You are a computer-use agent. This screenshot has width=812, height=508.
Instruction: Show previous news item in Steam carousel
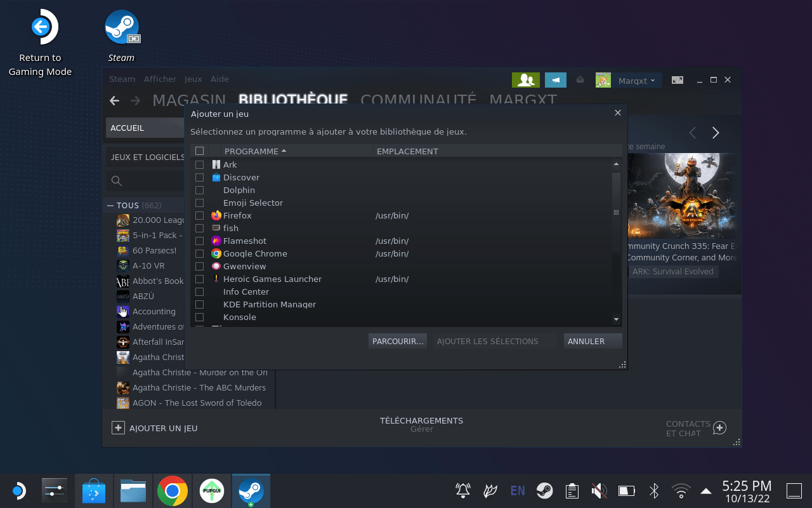[693, 133]
